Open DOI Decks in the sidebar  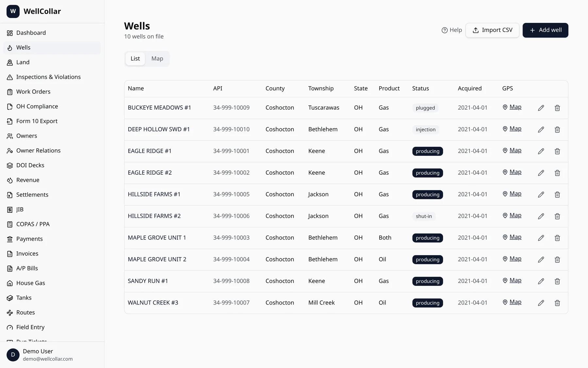(52, 166)
